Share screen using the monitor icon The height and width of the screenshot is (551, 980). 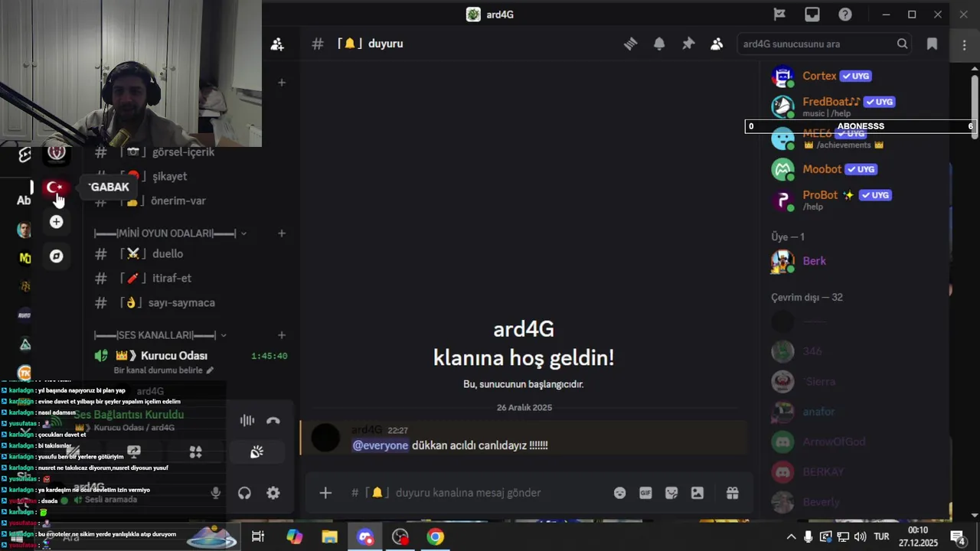pos(134,452)
